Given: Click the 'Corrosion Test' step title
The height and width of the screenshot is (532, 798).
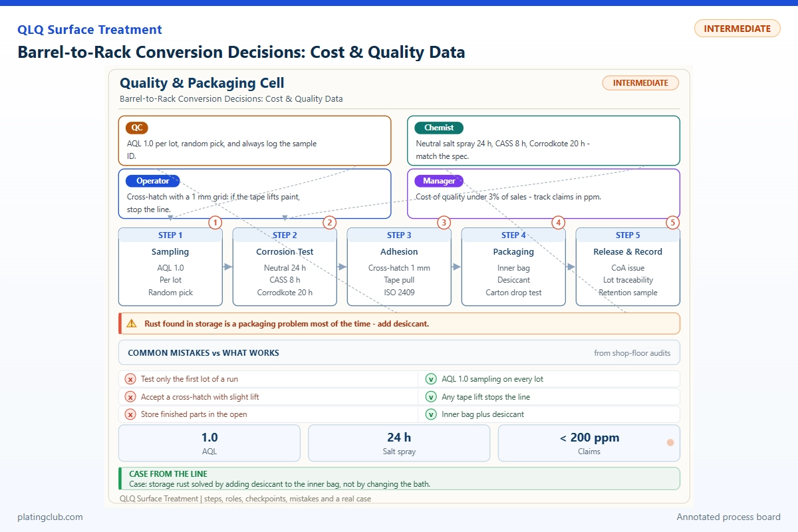Looking at the screenshot, I should [x=285, y=252].
